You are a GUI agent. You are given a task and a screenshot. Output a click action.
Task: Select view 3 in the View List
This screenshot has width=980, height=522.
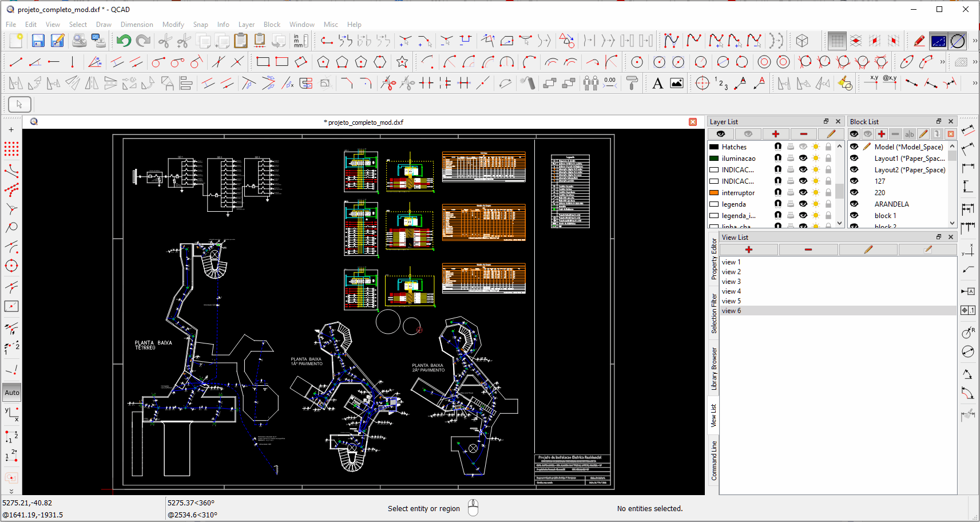(838, 282)
